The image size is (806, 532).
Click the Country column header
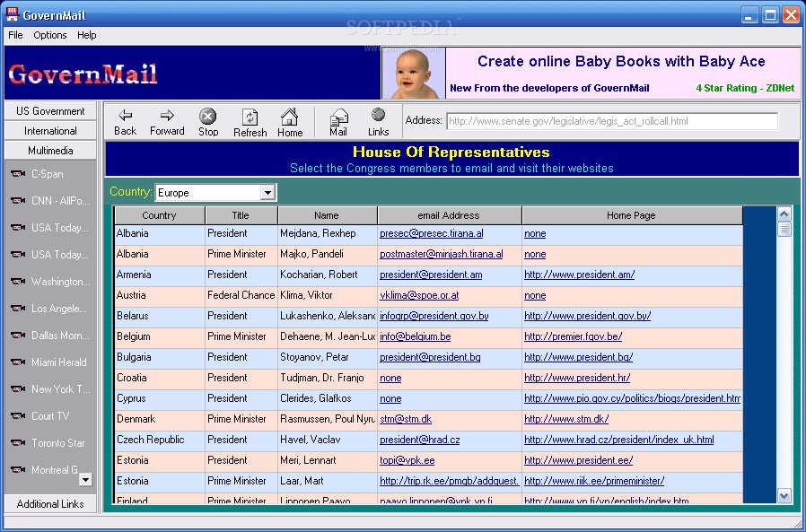(160, 215)
